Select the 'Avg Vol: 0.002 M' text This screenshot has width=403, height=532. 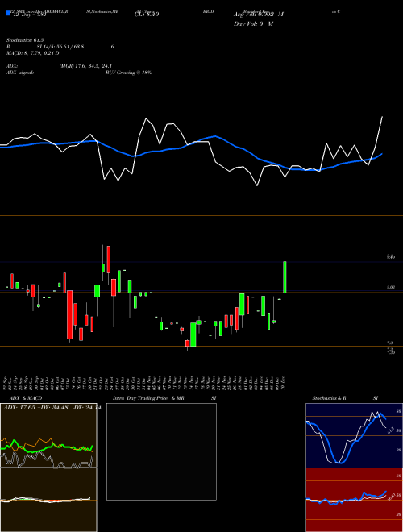coord(259,15)
